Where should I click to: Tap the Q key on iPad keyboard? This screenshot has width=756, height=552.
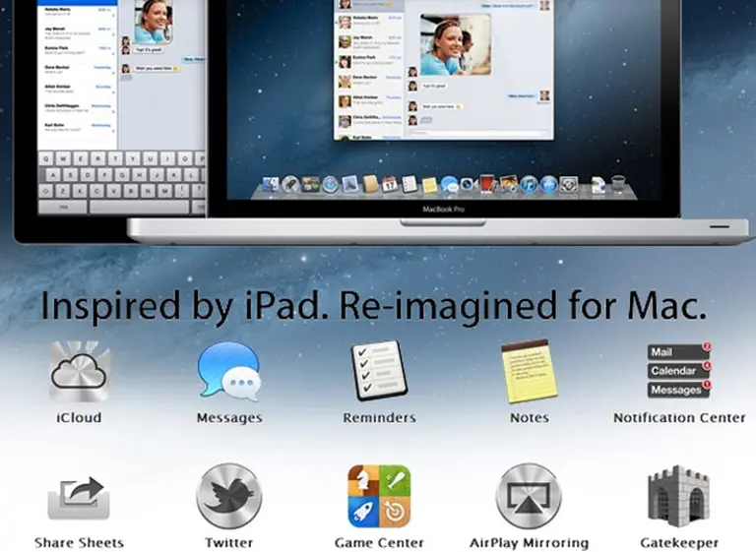point(47,158)
